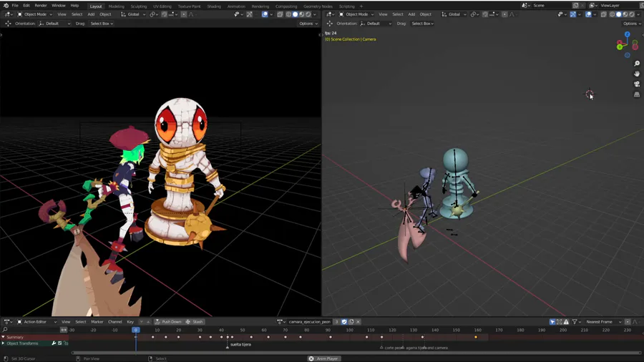Screen dimensions: 644x362
Task: Click the Blender logo icon in menu bar
Action: [6, 6]
